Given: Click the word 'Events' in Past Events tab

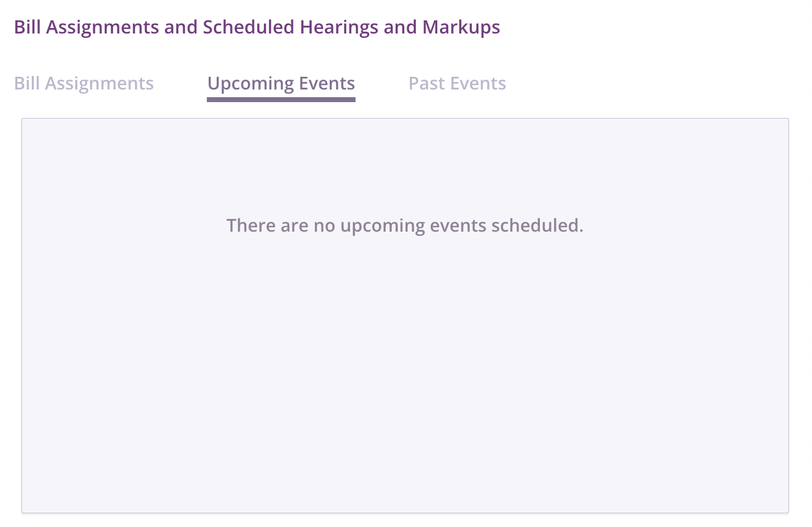Looking at the screenshot, I should point(477,83).
